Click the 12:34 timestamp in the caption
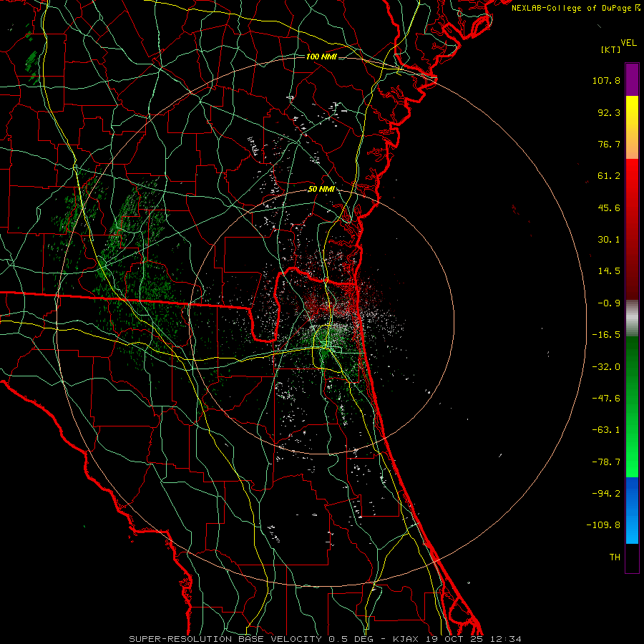Screen dimensions: 644x644 [x=505, y=639]
